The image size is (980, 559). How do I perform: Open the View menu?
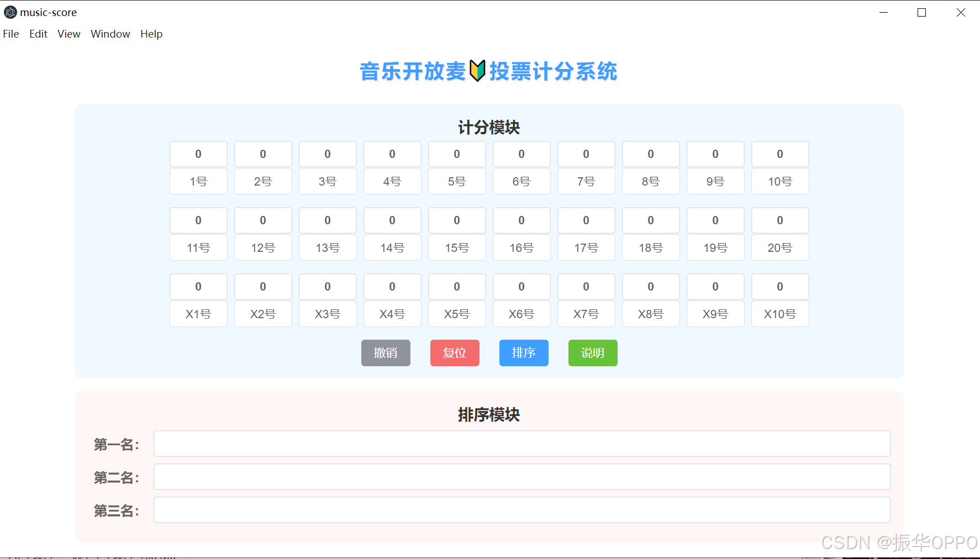tap(68, 34)
